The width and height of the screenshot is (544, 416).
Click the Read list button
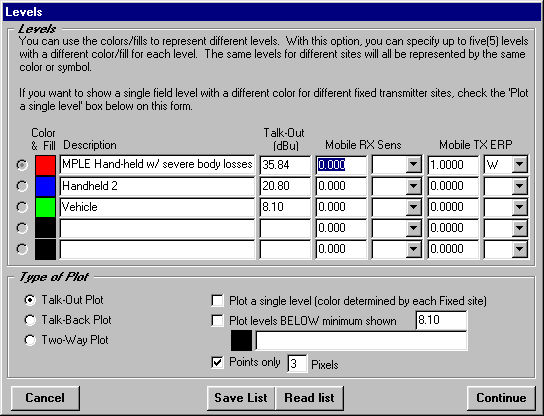309,398
